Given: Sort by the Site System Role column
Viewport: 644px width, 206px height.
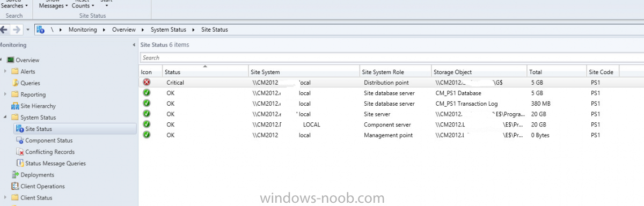Looking at the screenshot, I should pos(396,72).
